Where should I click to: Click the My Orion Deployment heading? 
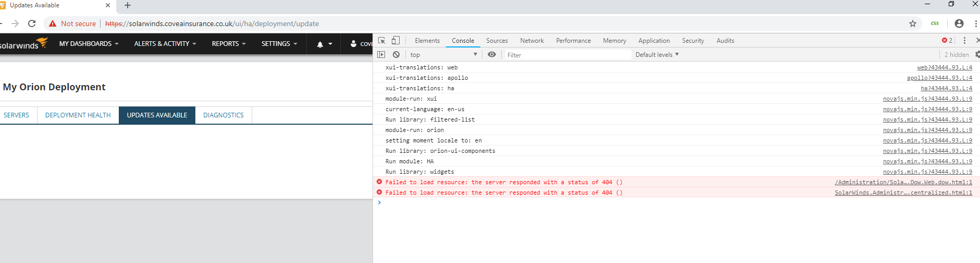(x=54, y=87)
